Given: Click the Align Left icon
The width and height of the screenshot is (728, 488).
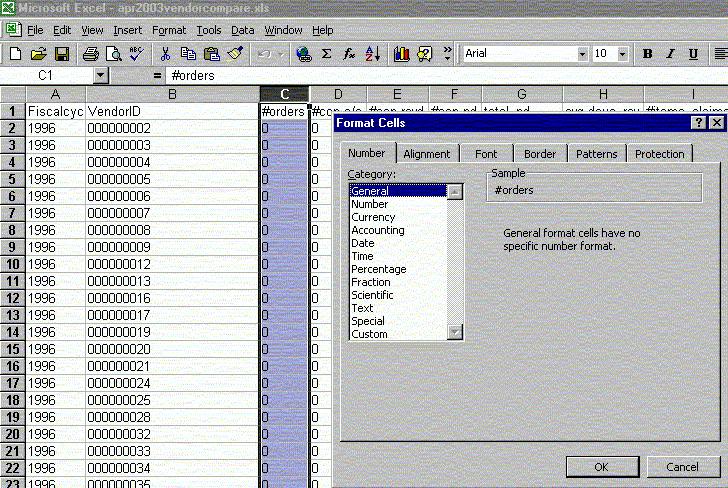Looking at the screenshot, I should tap(720, 54).
